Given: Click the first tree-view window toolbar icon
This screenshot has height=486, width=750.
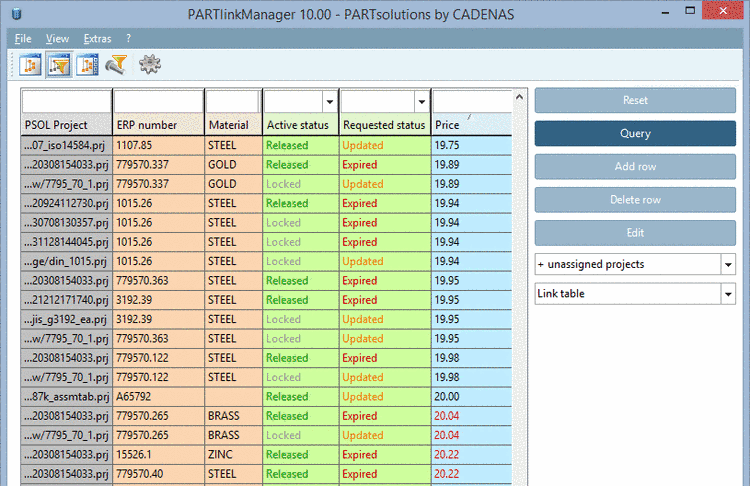Looking at the screenshot, I should pyautogui.click(x=30, y=65).
